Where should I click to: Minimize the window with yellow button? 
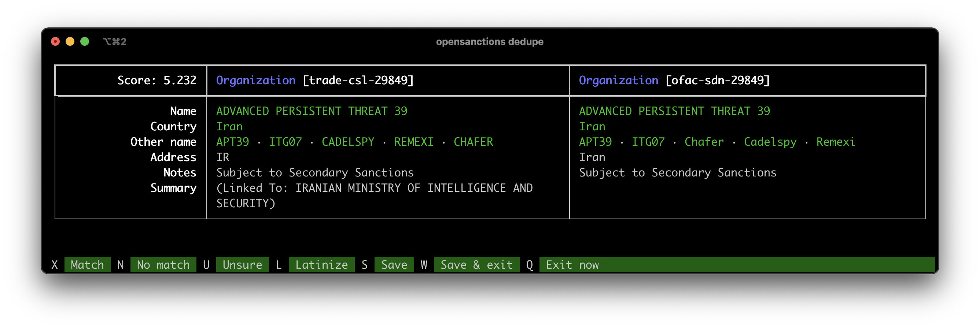(70, 41)
